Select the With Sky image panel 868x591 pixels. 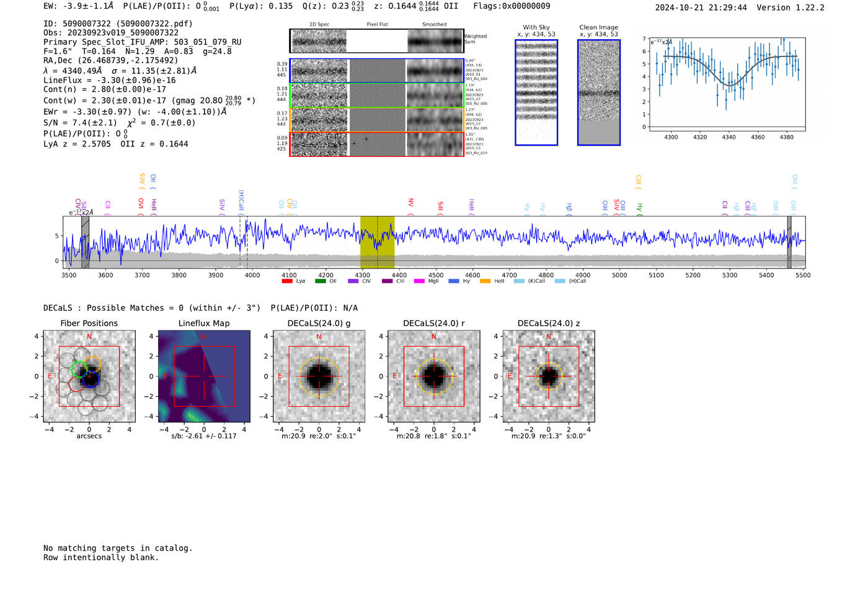pyautogui.click(x=536, y=92)
